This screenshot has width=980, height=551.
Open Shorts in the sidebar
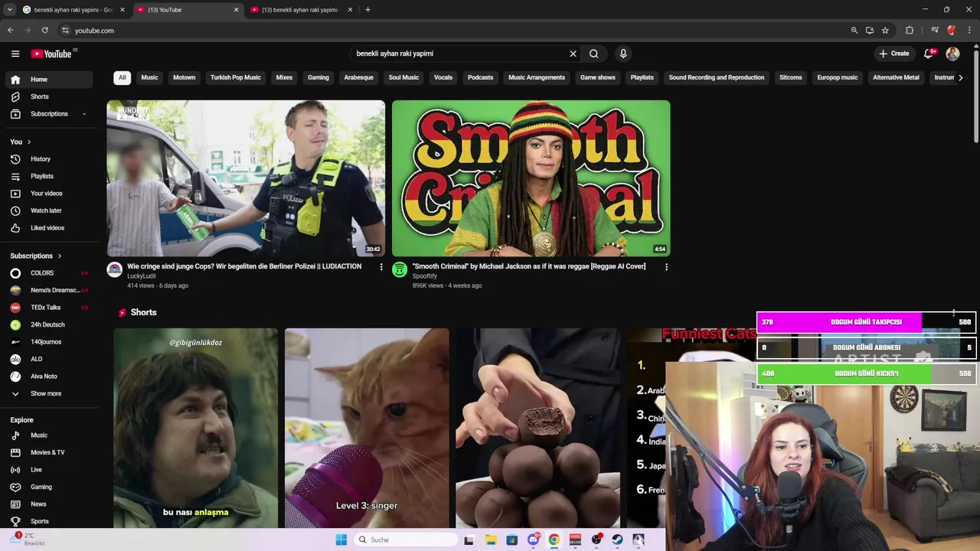[50, 96]
